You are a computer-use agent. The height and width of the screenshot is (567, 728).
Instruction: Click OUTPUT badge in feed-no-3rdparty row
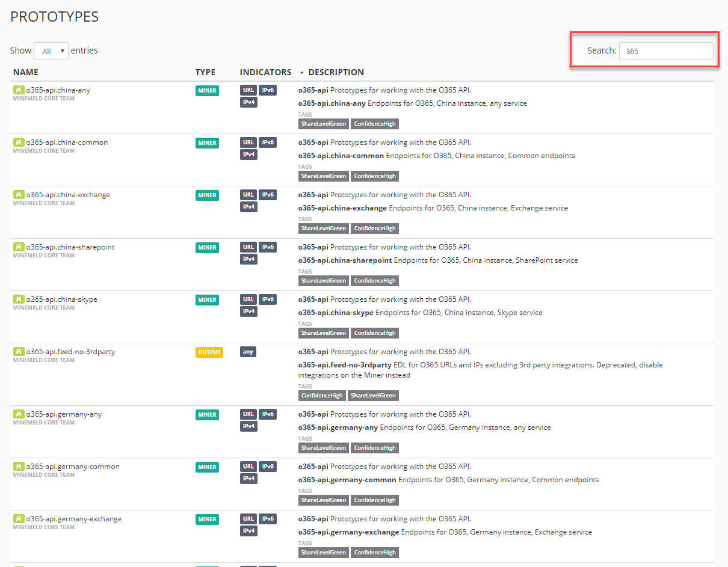[209, 352]
